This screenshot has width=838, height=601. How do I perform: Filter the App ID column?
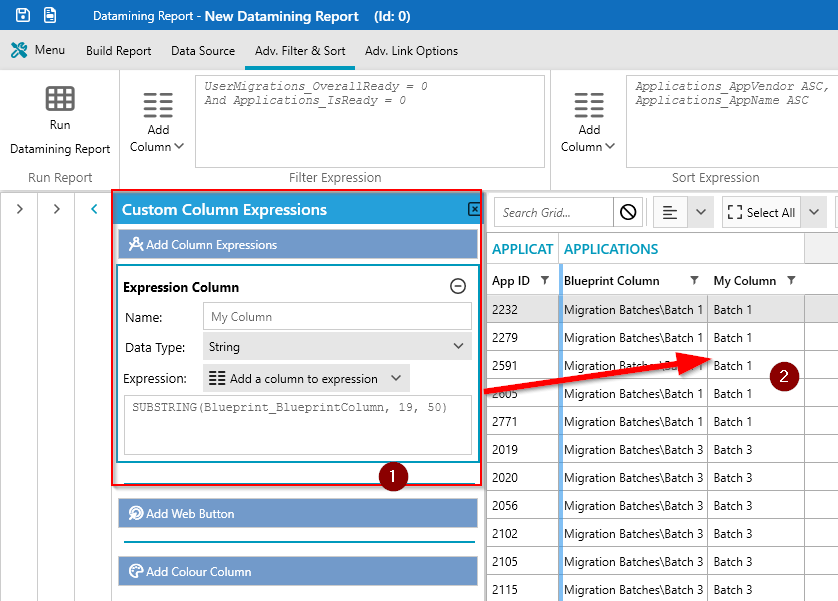pyautogui.click(x=545, y=280)
